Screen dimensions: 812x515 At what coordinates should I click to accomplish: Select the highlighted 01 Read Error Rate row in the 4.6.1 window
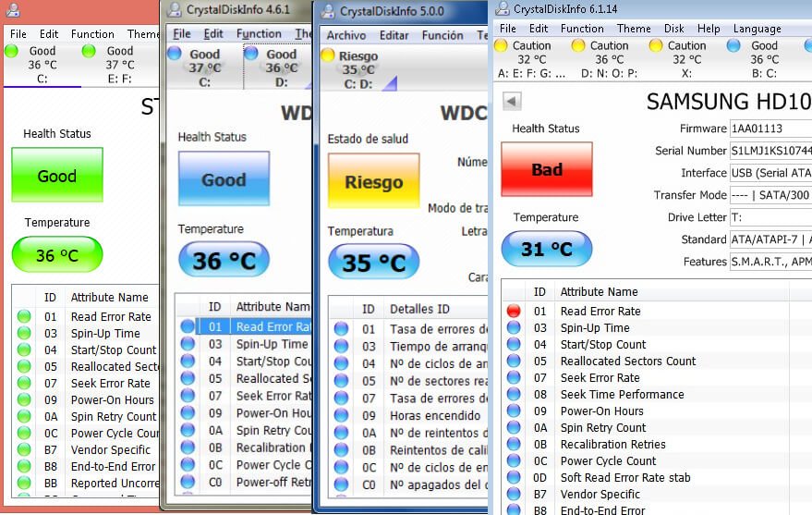coord(243,326)
